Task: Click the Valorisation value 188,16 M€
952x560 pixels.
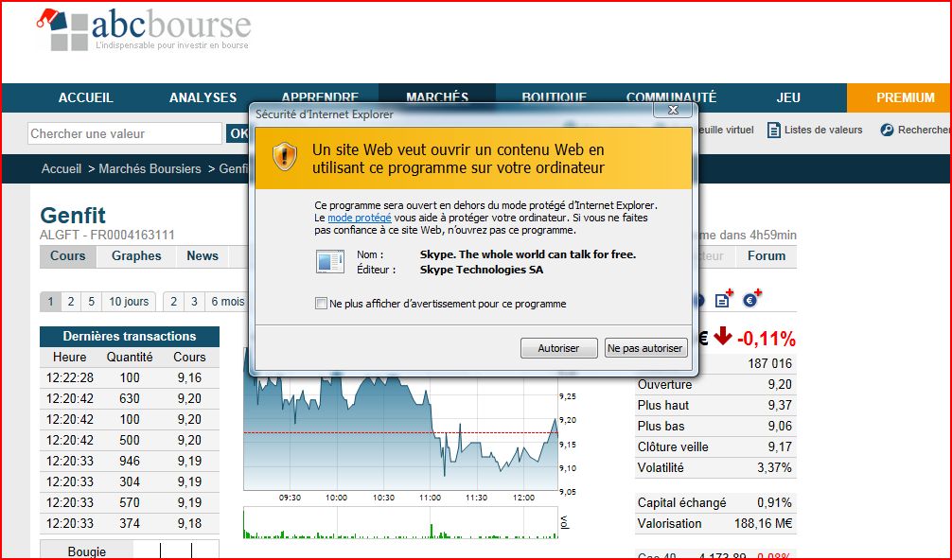Action: [763, 524]
